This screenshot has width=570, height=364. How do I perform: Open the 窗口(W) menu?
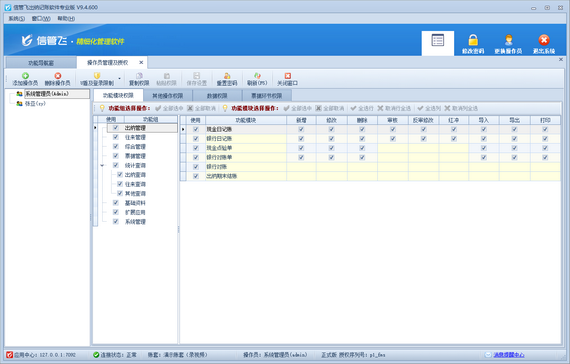(x=41, y=19)
